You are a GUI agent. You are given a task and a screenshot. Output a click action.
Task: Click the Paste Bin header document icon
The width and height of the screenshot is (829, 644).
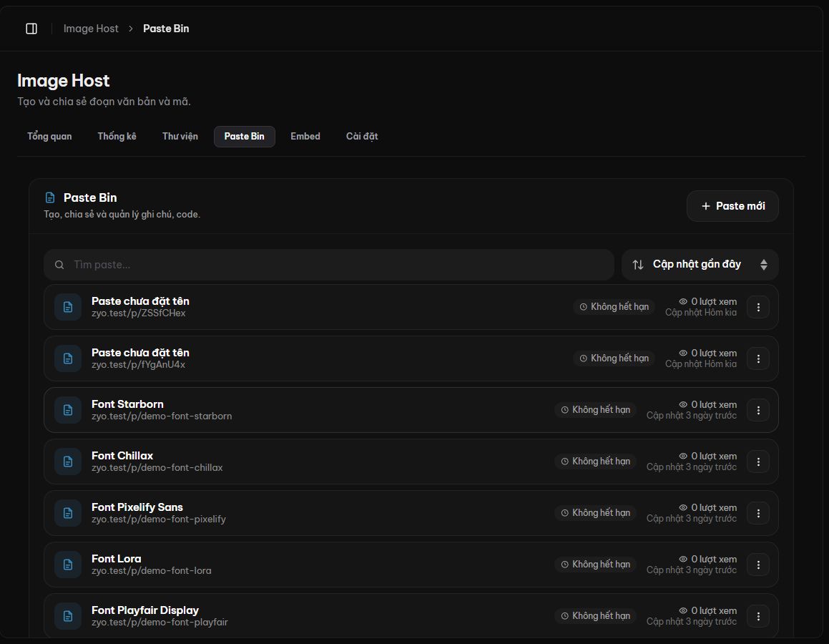click(x=50, y=197)
